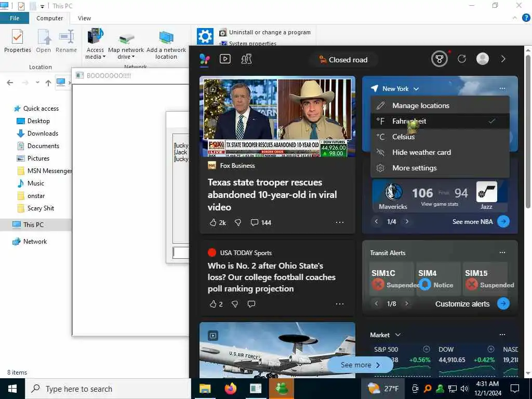Screen dimensions: 532x399
Task: Open the rewards trophy icon
Action: pyautogui.click(x=440, y=59)
